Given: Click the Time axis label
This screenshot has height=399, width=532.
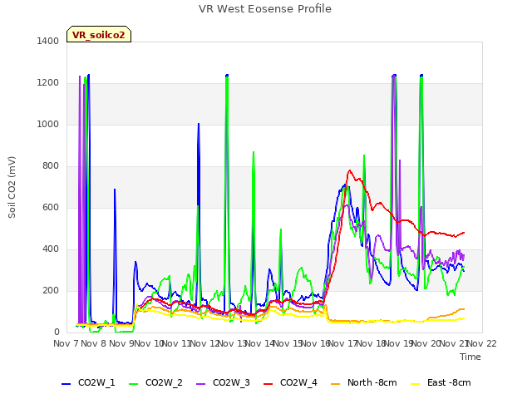Looking at the screenshot, I should [x=470, y=357].
